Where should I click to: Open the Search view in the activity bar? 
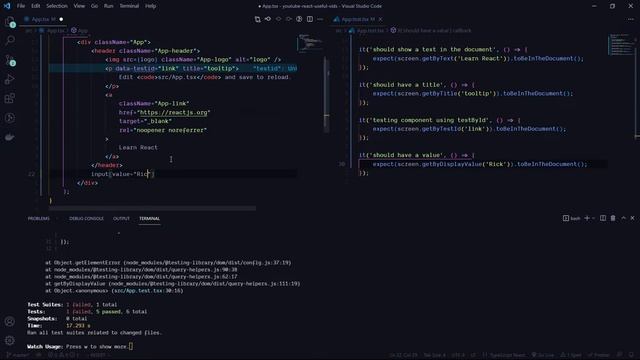pos(10,40)
